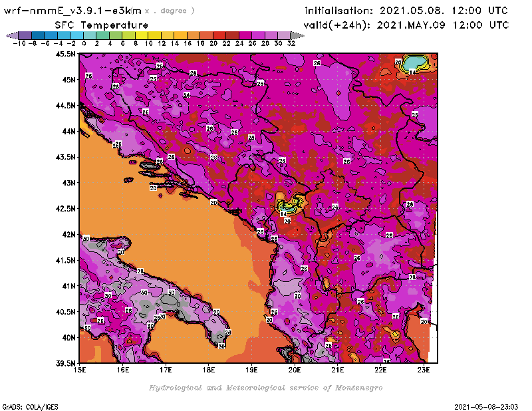Click the 'SFC Temperature' title

101,25
